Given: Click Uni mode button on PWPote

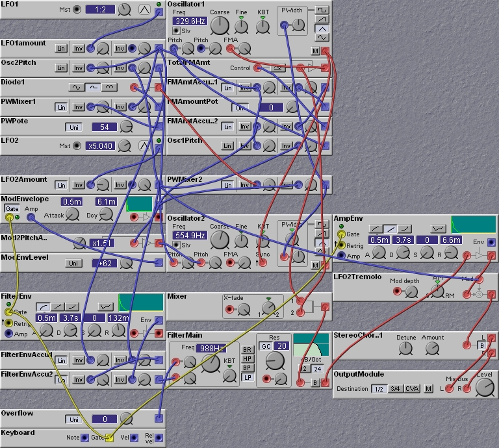Looking at the screenshot, I should (x=74, y=127).
